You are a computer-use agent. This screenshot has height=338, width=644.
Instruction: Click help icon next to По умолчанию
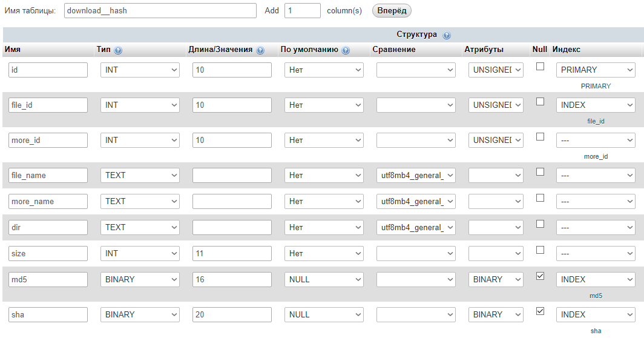pos(346,50)
